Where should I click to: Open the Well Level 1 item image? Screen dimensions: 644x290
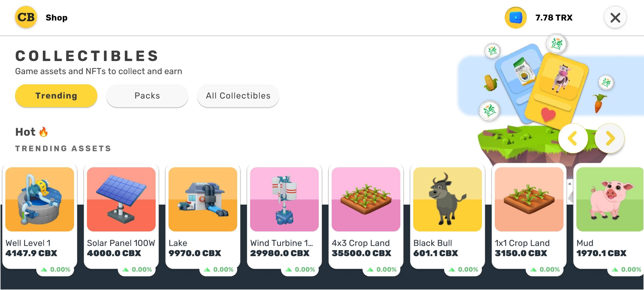pyautogui.click(x=40, y=199)
